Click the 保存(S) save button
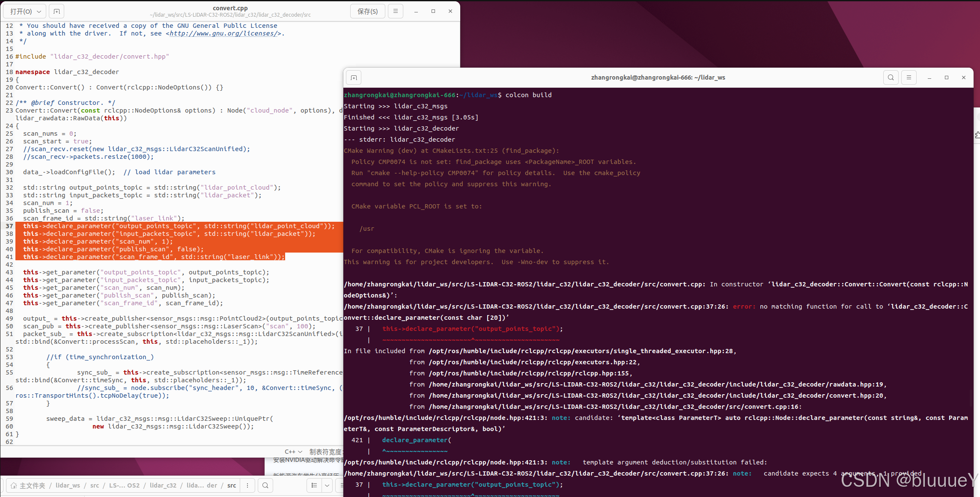 point(367,12)
